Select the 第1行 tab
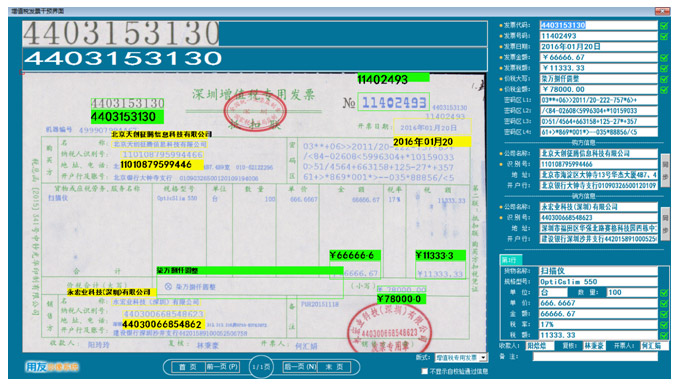 tap(510, 260)
